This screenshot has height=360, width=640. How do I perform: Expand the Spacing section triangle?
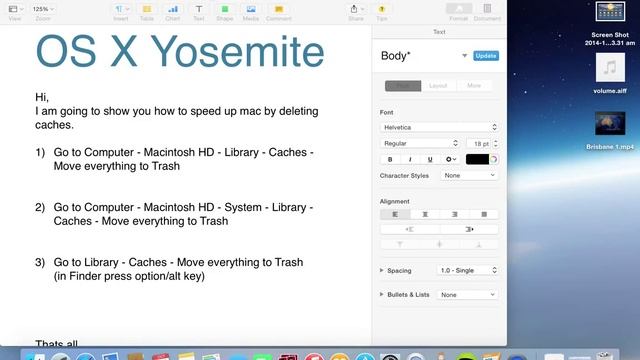(382, 270)
